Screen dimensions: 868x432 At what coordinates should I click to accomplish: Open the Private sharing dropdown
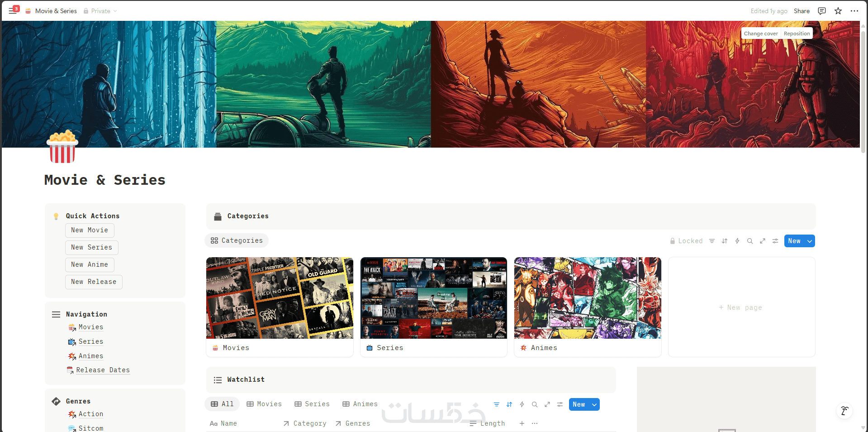click(100, 11)
